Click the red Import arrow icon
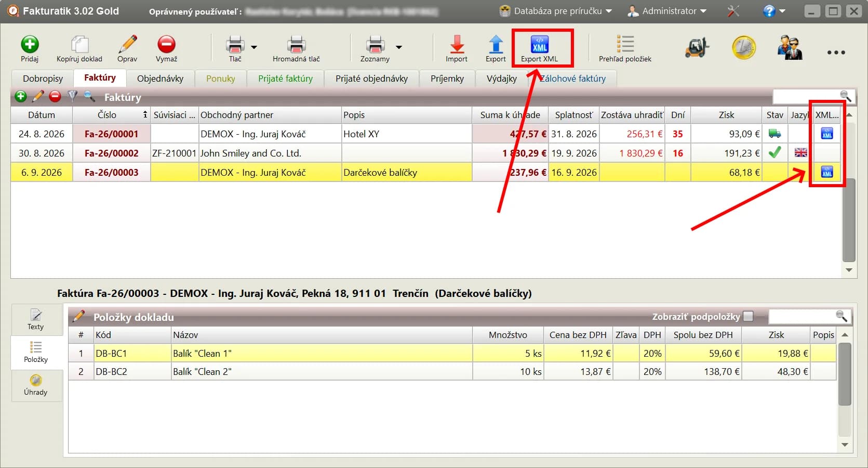The width and height of the screenshot is (868, 468). (457, 45)
